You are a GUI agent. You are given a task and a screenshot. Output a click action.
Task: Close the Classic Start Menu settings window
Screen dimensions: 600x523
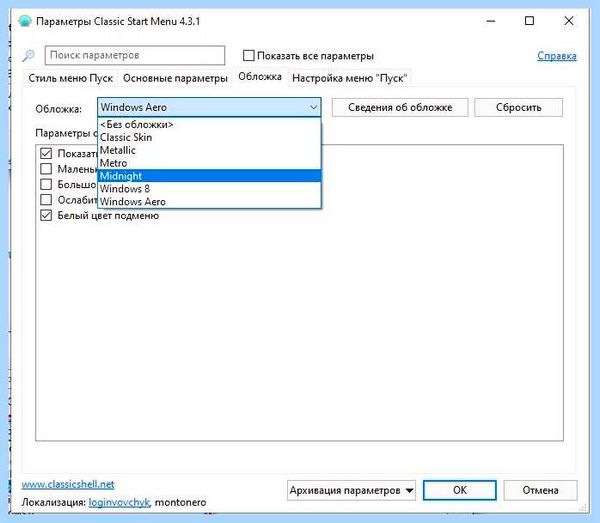coord(569,21)
